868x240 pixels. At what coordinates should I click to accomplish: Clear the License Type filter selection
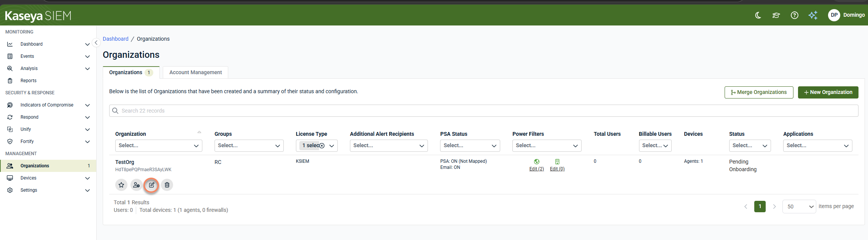322,146
